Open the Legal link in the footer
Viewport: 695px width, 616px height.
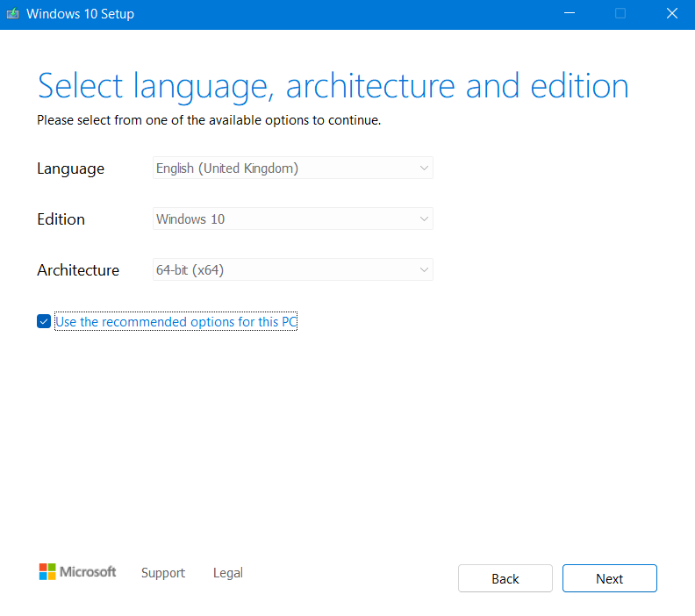click(228, 573)
